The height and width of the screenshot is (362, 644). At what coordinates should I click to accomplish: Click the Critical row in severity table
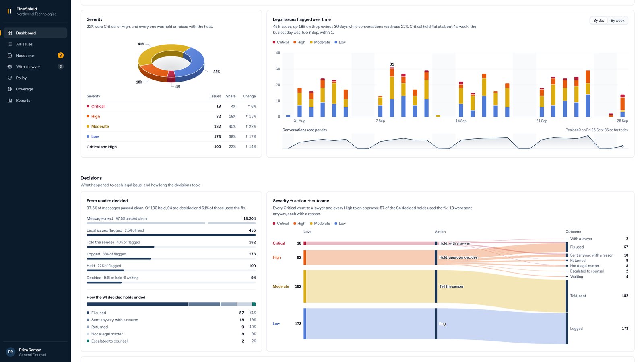tap(171, 106)
